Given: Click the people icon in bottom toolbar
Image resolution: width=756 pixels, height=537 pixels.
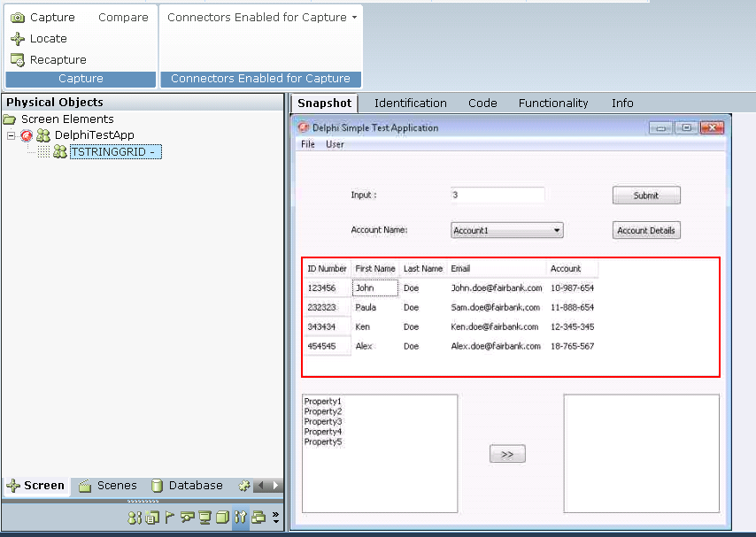Looking at the screenshot, I should [x=135, y=518].
